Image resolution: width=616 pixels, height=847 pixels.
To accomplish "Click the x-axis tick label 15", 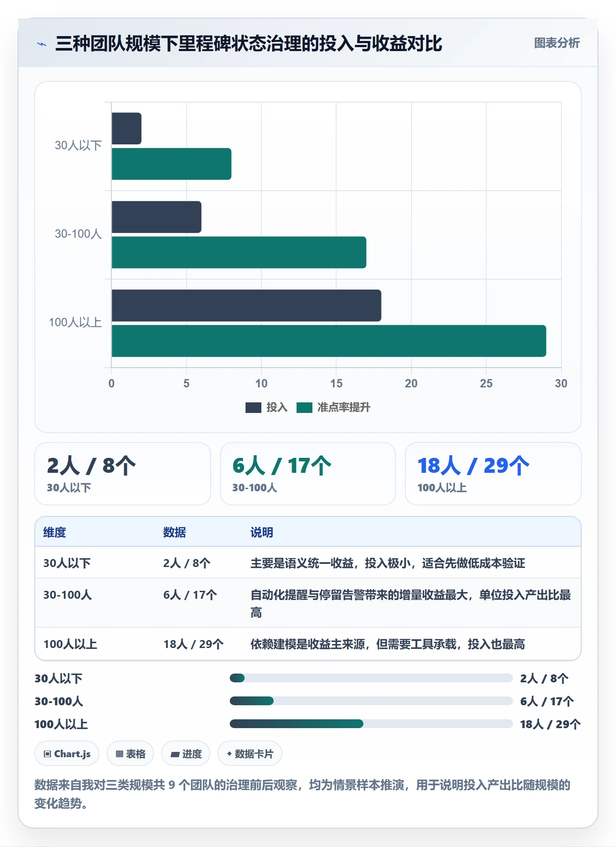I will click(x=336, y=383).
